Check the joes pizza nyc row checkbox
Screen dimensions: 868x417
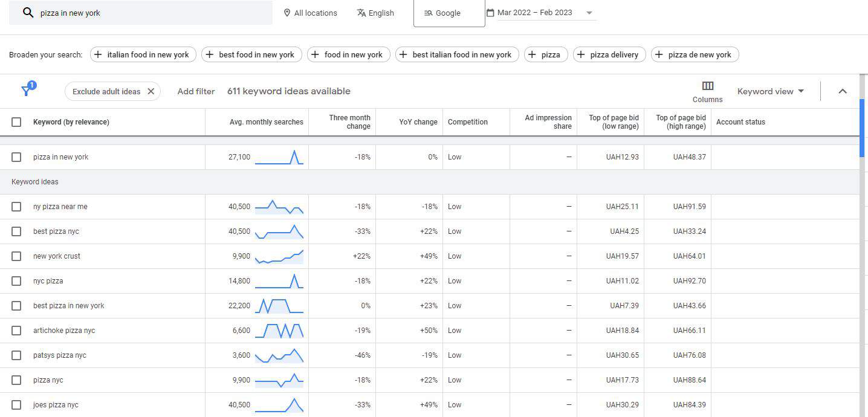pos(16,404)
